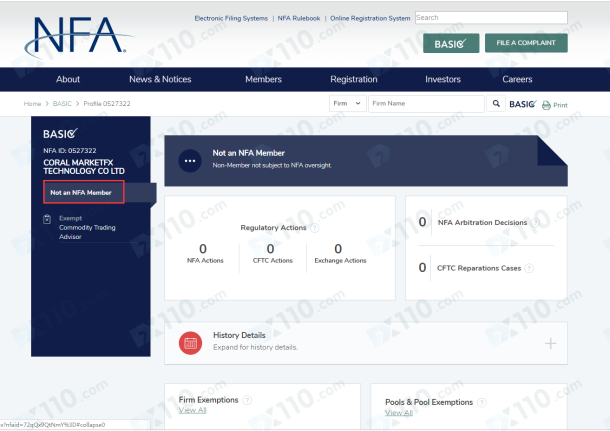Click the printer icon
610x431 pixels.
point(546,105)
